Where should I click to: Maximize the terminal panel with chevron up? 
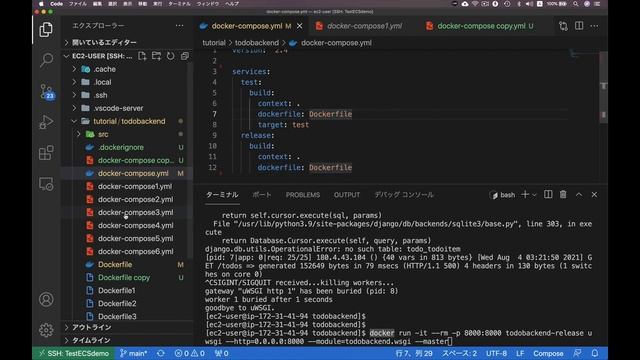tap(579, 195)
